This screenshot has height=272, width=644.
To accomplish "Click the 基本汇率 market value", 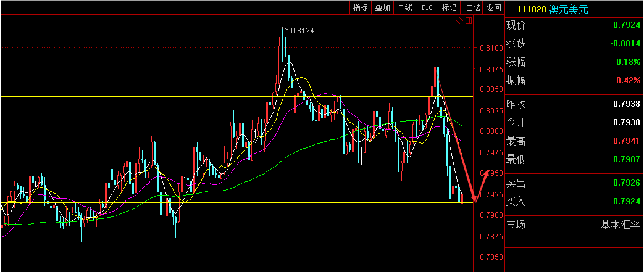I will 621,225.
